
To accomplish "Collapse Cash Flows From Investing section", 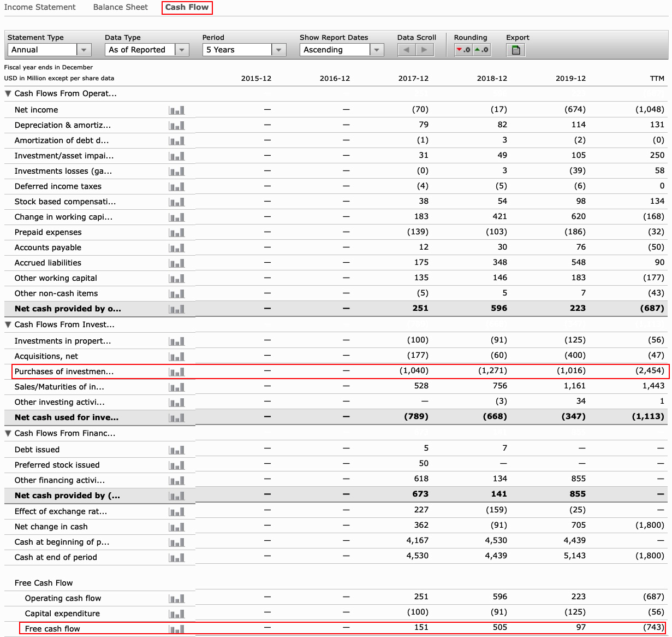I will (8, 325).
